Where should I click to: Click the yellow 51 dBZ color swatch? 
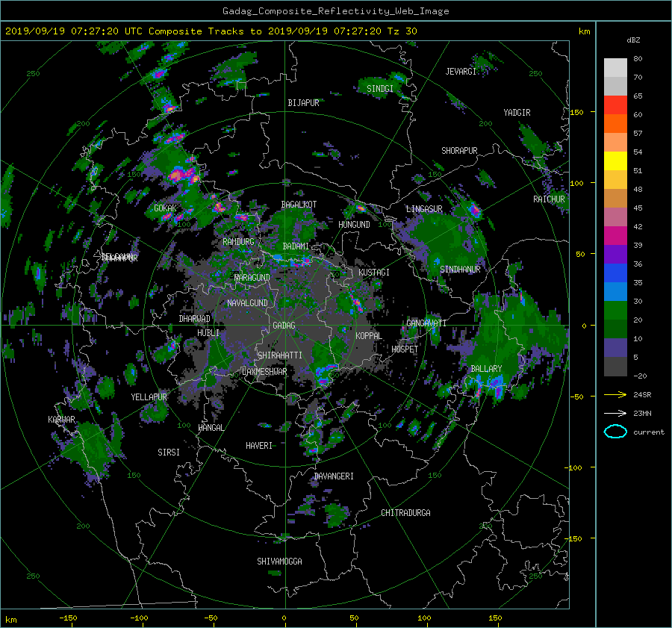point(615,161)
